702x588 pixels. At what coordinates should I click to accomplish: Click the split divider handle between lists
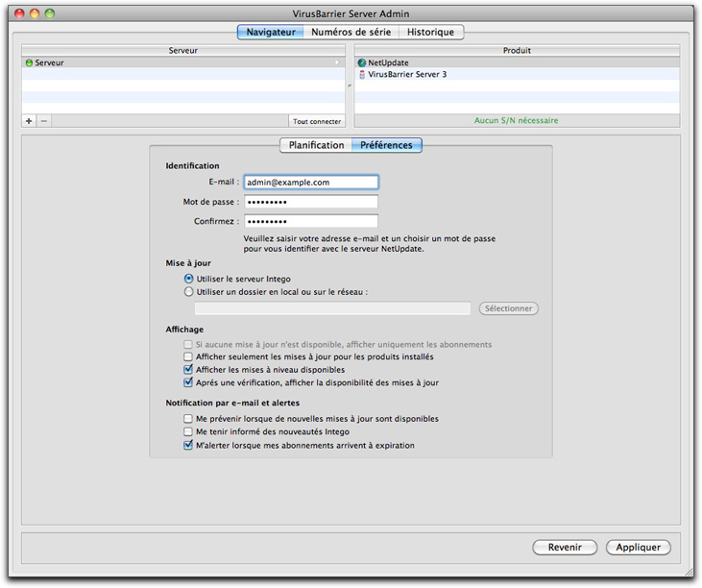click(x=350, y=86)
